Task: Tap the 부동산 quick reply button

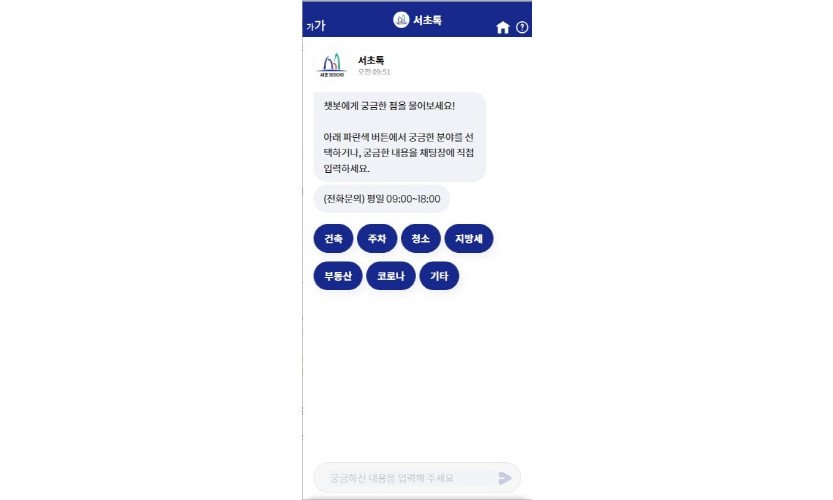Action: coord(338,276)
